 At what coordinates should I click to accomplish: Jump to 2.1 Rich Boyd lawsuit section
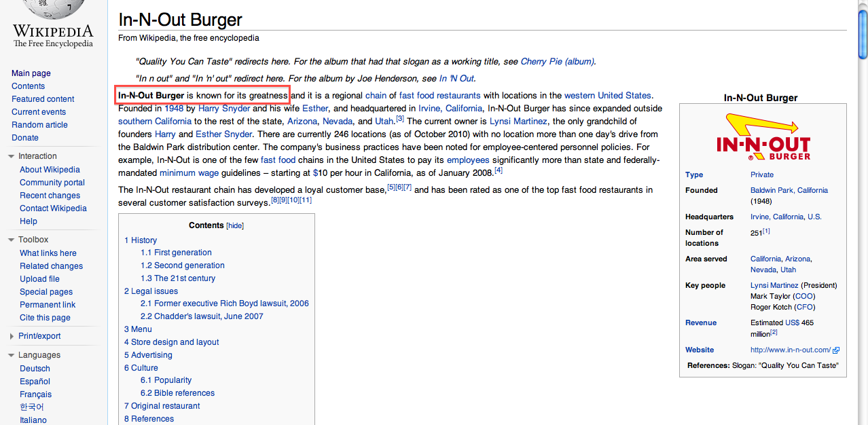[x=225, y=303]
